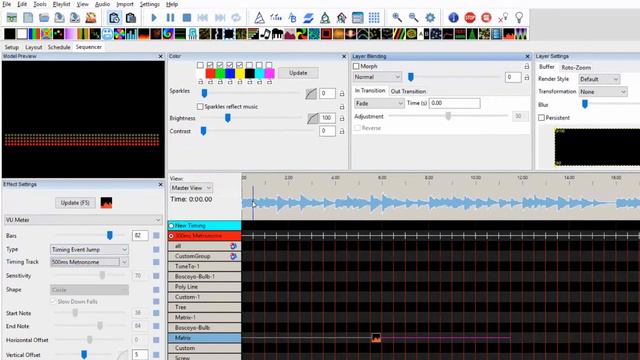Screen dimensions: 640x360
Task: Open the blue gear settings icon
Action: pyautogui.click(x=430, y=18)
